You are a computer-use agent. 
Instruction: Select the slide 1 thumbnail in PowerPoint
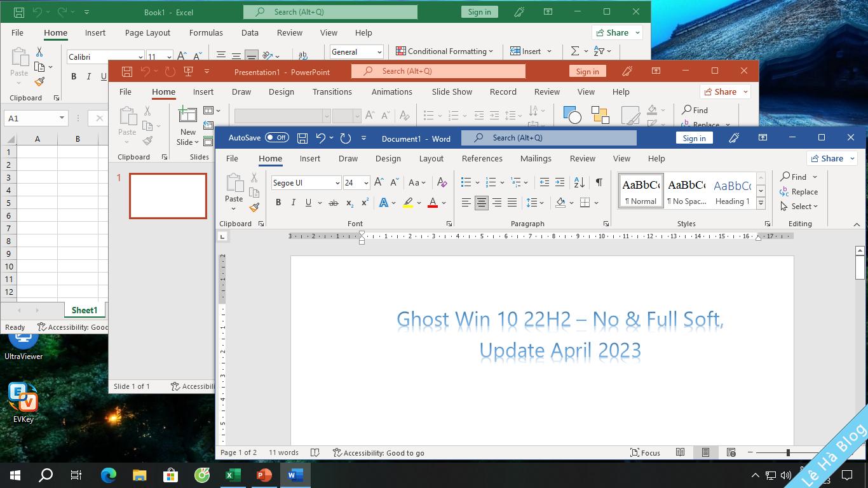167,195
